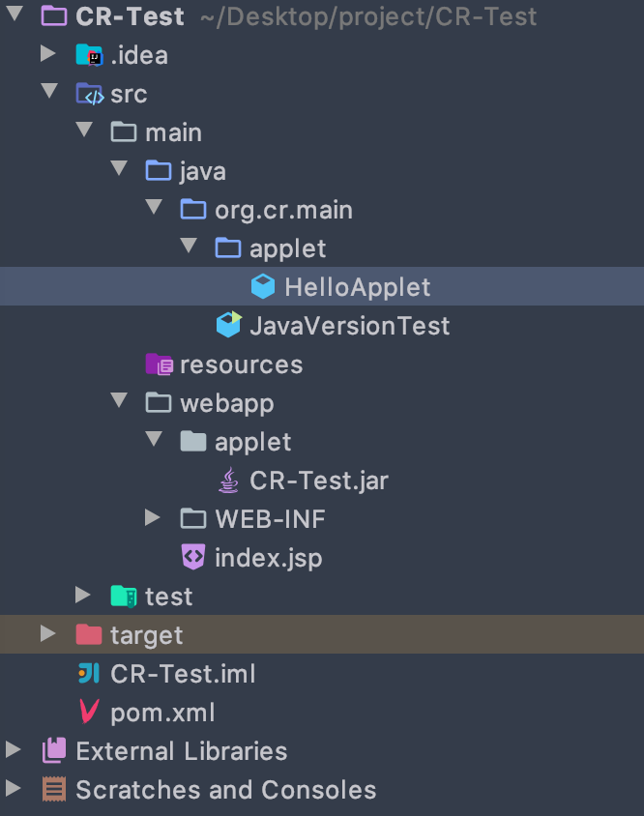Screen dimensions: 644x816
Task: Expand the test folder arrow
Action: pyautogui.click(x=83, y=596)
